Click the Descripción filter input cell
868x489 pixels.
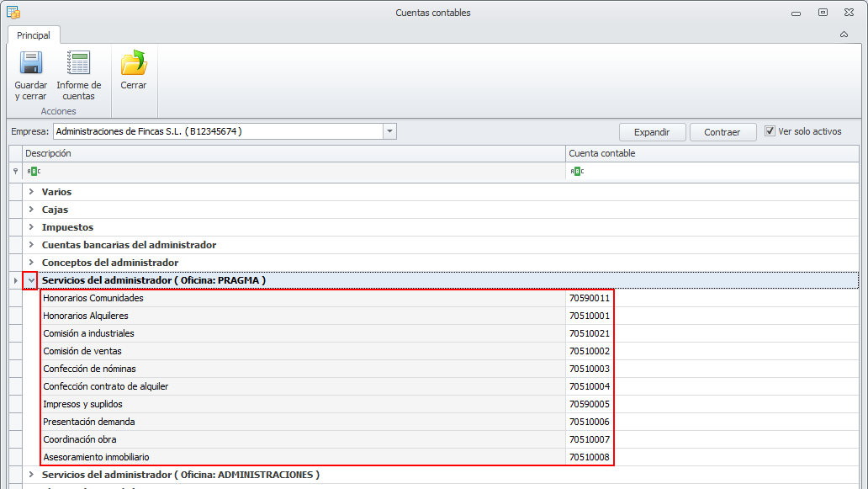[x=294, y=172]
